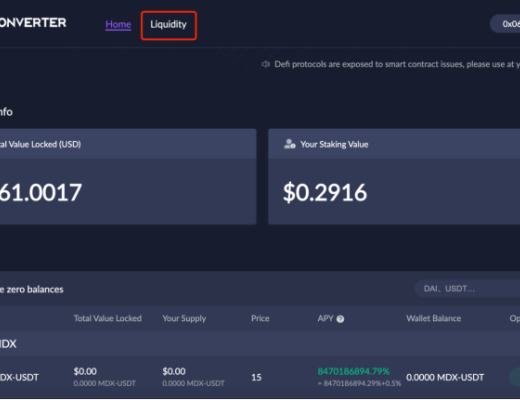The width and height of the screenshot is (520, 400).
Task: Select the $0.2916 staking value
Action: [x=325, y=193]
